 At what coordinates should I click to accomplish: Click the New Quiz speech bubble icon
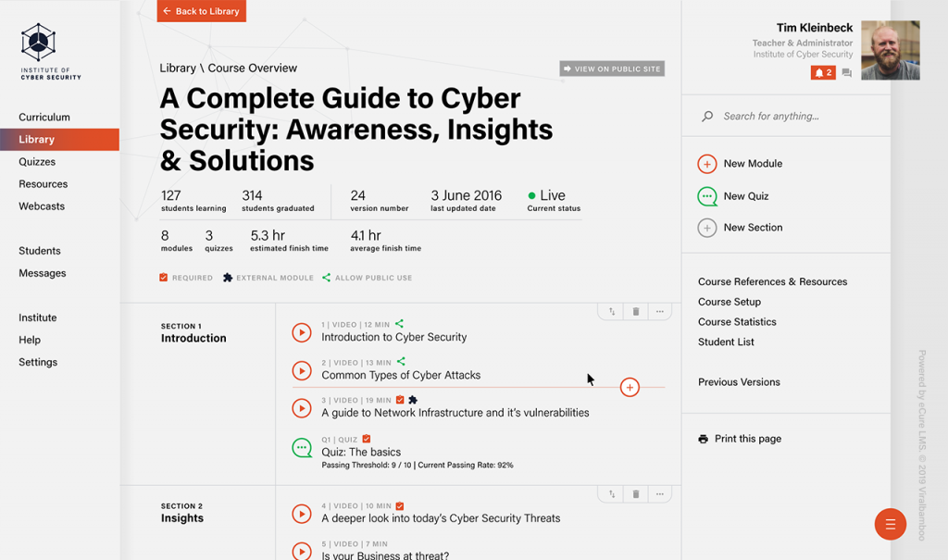pyautogui.click(x=706, y=196)
